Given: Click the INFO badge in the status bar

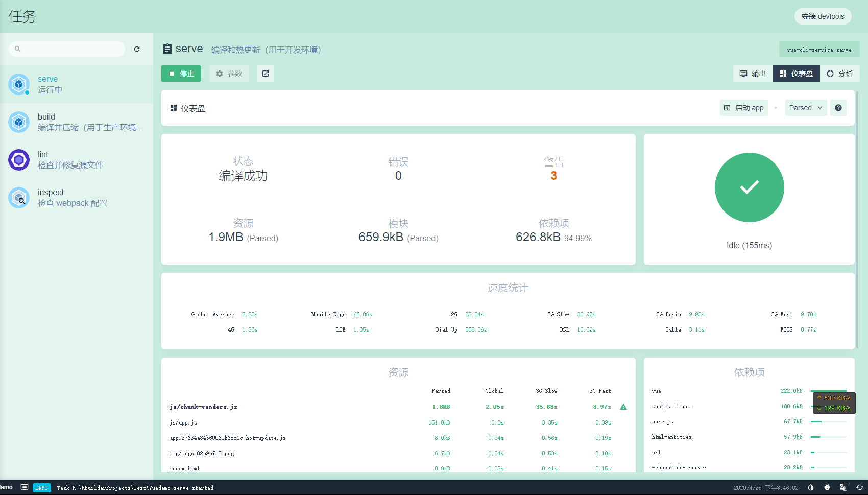Looking at the screenshot, I should click(x=42, y=488).
